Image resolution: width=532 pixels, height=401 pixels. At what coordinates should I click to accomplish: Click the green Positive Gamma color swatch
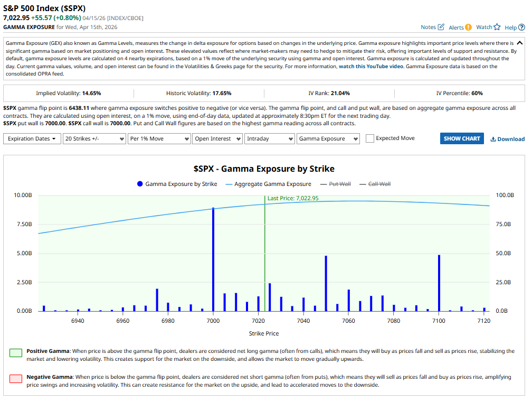(x=16, y=352)
